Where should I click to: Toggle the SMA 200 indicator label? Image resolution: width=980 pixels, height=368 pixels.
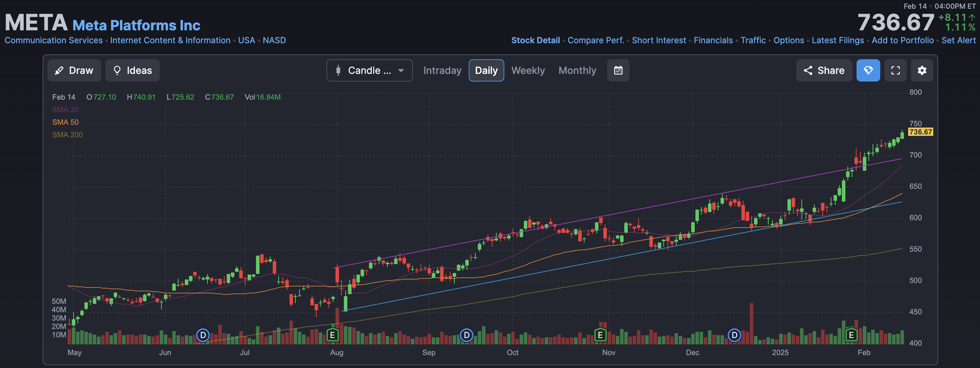click(67, 135)
